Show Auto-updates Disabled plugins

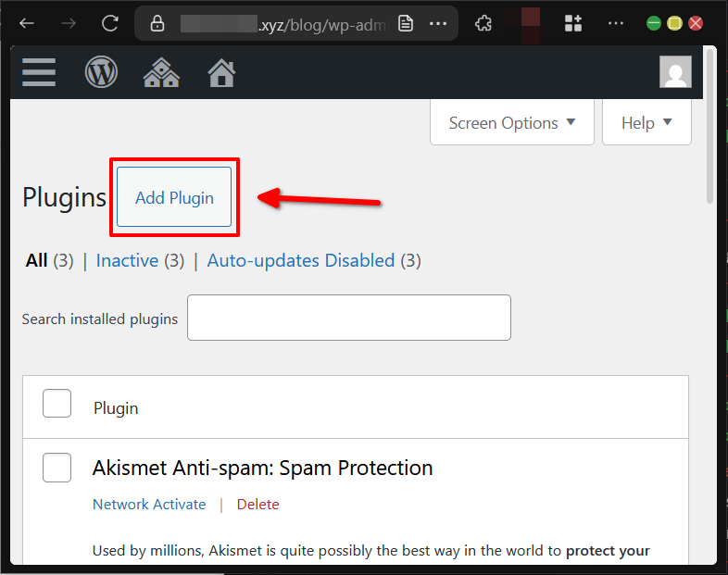click(x=301, y=261)
